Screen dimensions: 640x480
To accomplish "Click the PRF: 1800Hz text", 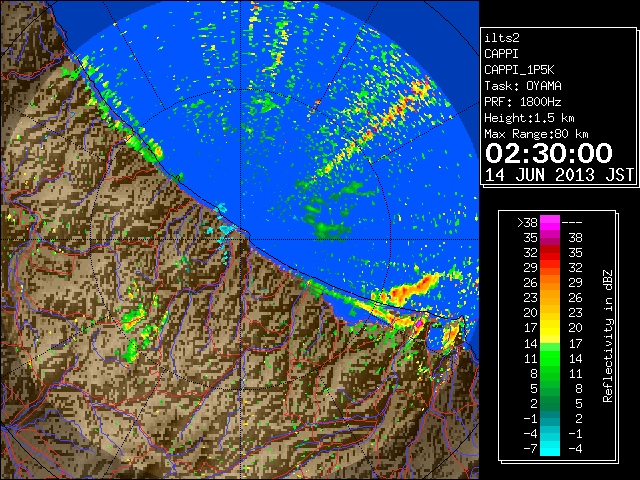I will 523,102.
